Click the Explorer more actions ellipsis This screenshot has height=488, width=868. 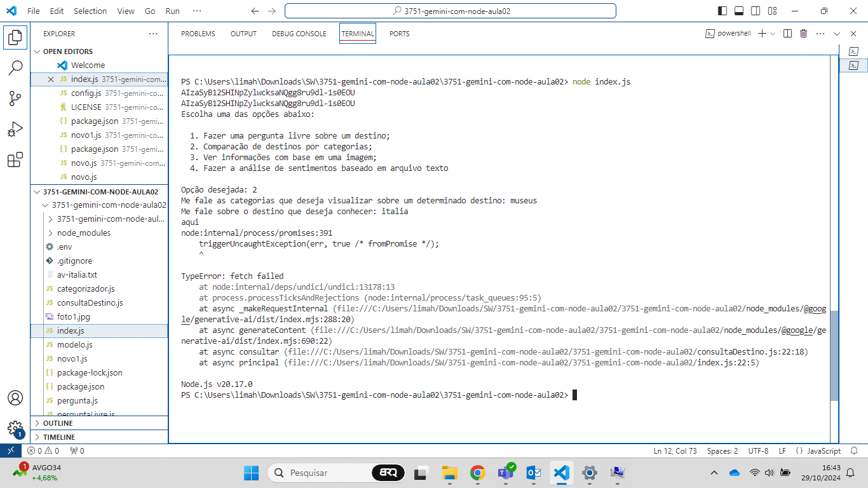(x=153, y=34)
